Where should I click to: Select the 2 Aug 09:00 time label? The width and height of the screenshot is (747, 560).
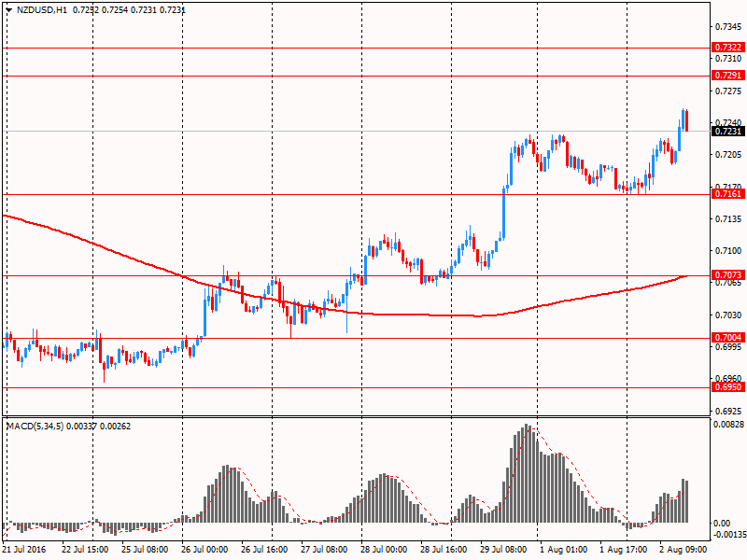(x=684, y=550)
